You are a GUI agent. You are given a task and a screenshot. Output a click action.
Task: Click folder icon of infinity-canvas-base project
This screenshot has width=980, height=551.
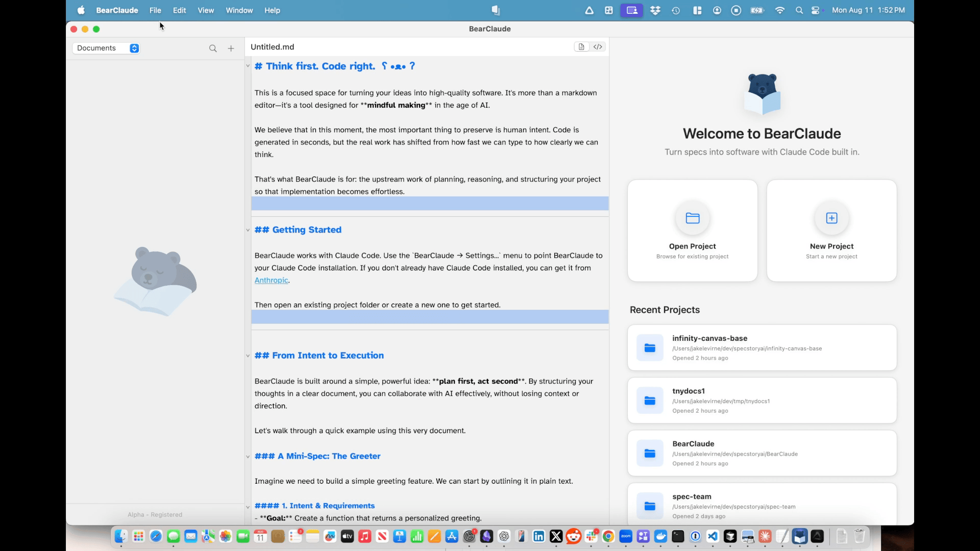coord(650,348)
